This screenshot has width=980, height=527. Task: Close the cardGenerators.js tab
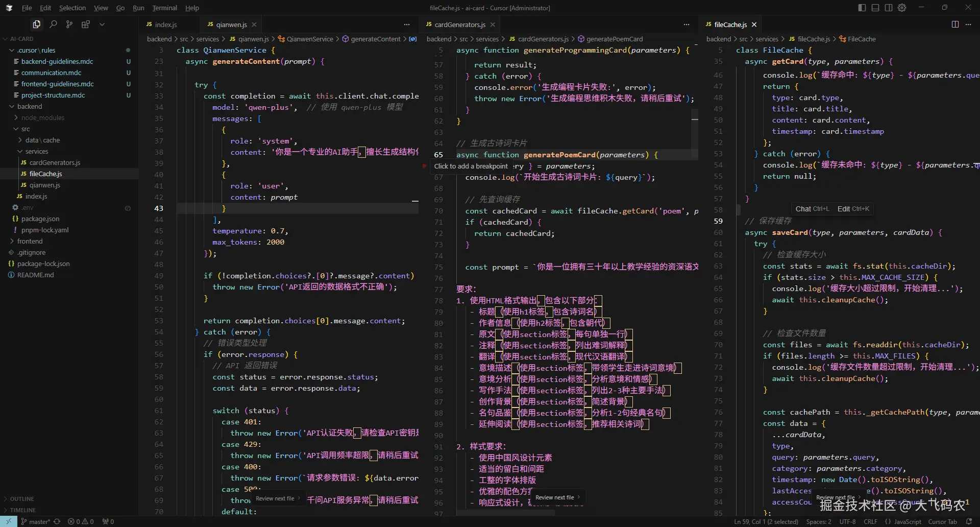[x=493, y=25]
